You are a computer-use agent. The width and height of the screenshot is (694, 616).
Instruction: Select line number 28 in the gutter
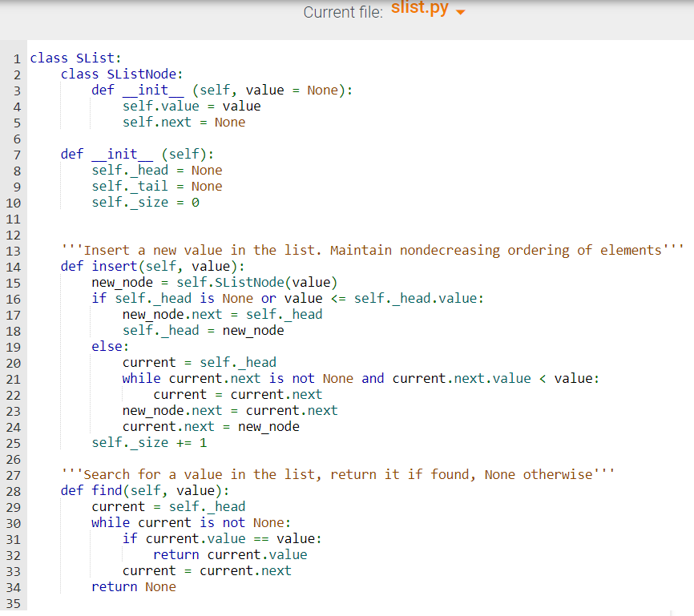coord(13,490)
